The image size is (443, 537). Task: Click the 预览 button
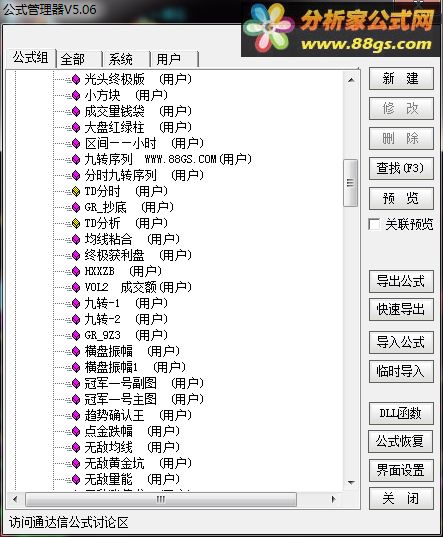pos(401,199)
